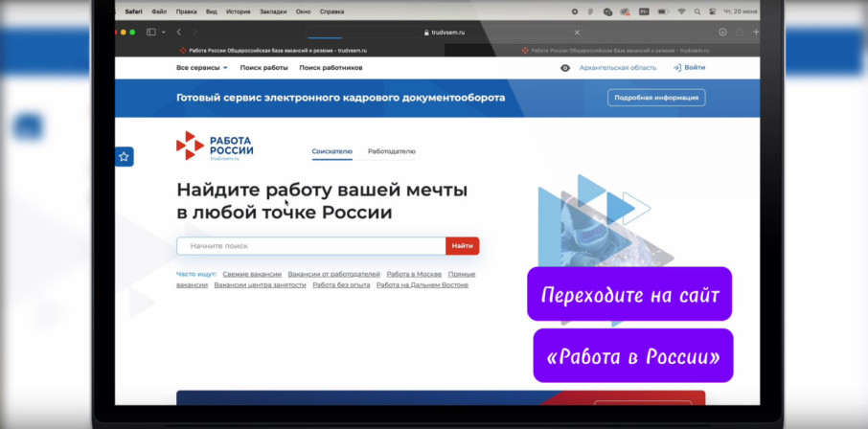Switch to the Соискателю tab
Image resolution: width=868 pixels, height=429 pixels.
tap(332, 151)
